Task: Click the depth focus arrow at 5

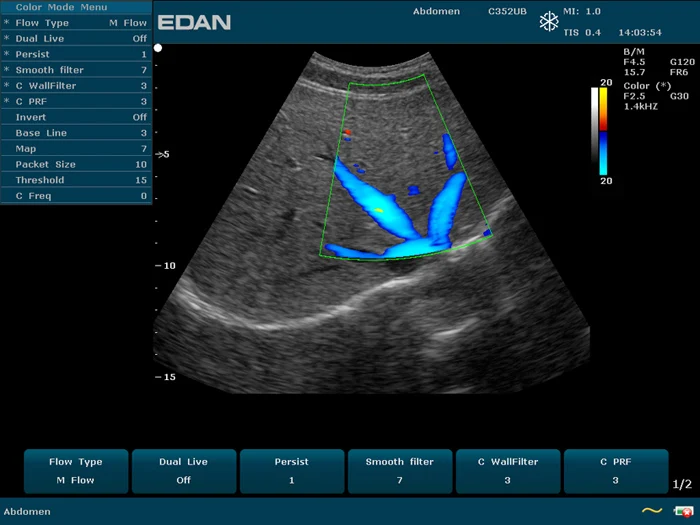Action: click(x=160, y=154)
